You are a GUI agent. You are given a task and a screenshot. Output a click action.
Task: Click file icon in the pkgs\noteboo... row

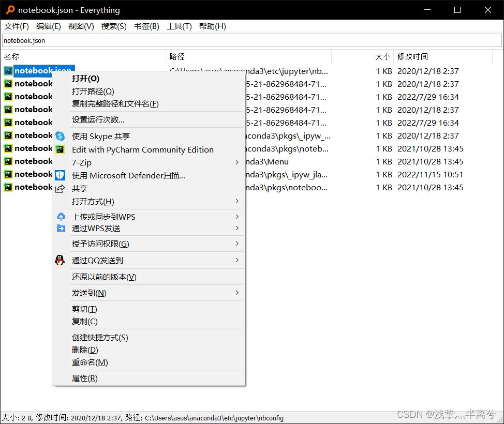click(8, 187)
